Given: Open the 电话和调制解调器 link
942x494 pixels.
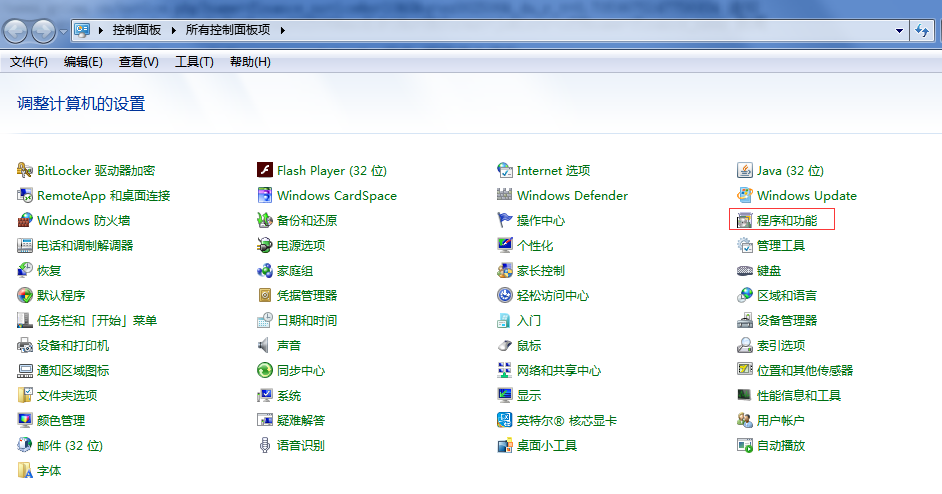Looking at the screenshot, I should coord(85,245).
